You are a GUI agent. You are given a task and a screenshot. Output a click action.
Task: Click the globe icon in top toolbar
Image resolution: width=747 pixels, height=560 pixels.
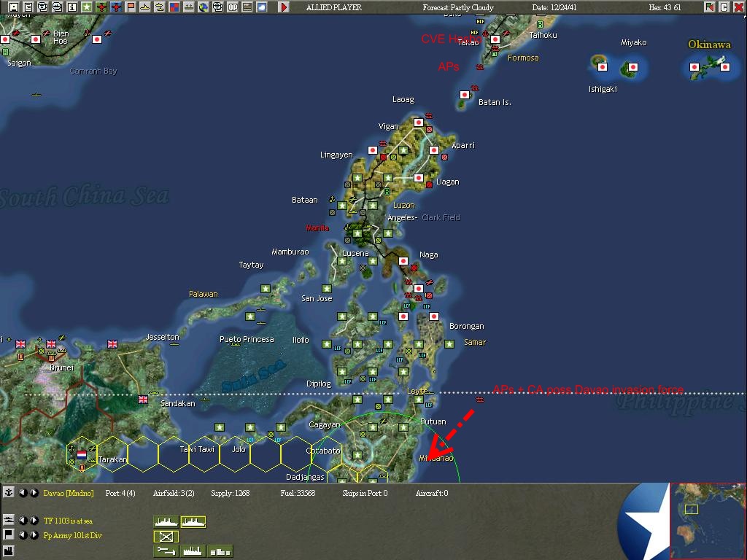204,7
